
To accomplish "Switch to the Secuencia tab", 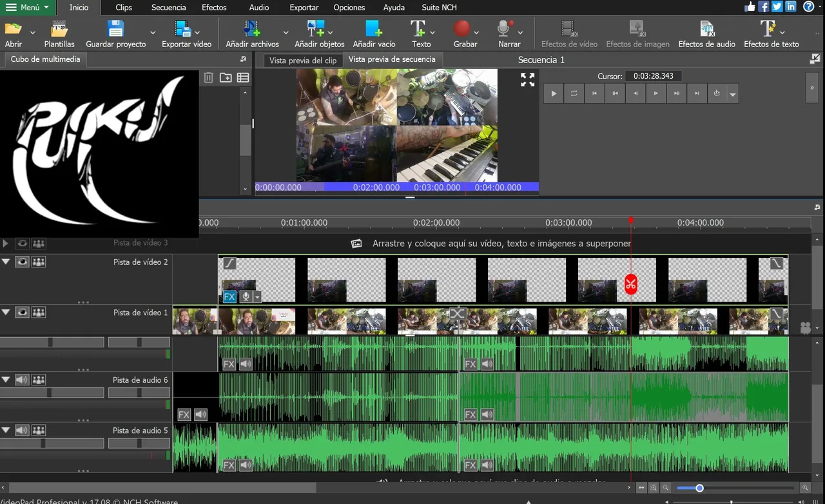I will pyautogui.click(x=169, y=8).
